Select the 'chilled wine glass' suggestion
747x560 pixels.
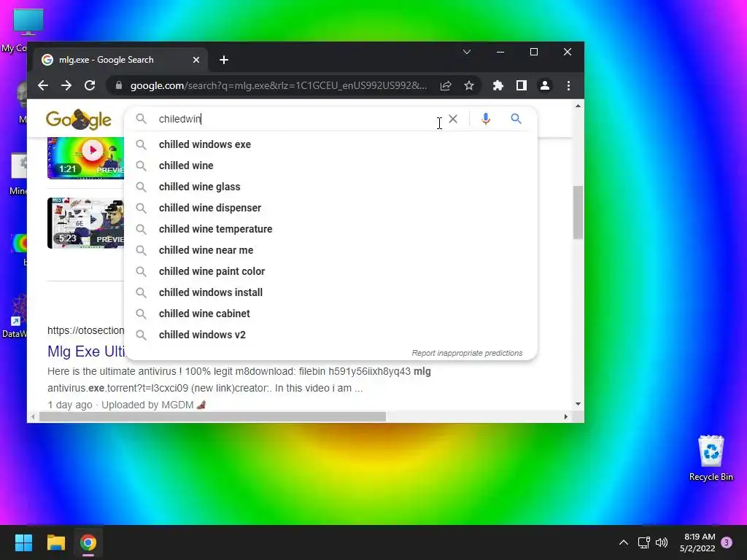[330, 187]
